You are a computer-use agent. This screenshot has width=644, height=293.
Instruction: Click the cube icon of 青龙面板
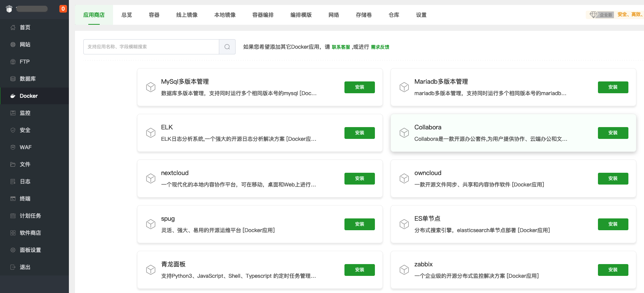[151, 270]
